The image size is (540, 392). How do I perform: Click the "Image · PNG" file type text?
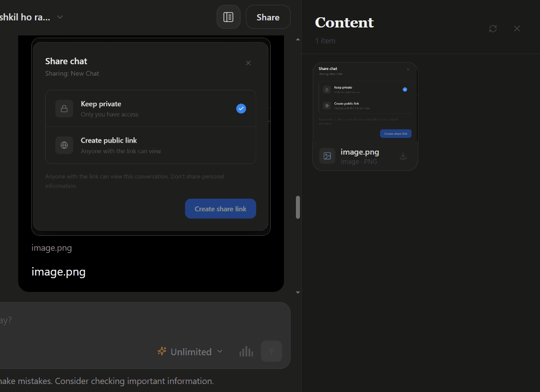click(359, 162)
